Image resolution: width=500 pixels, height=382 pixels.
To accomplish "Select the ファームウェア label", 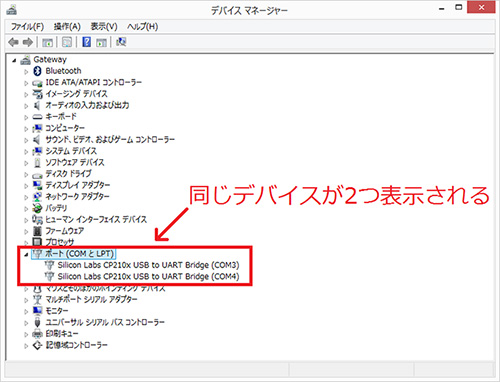I will (65, 231).
